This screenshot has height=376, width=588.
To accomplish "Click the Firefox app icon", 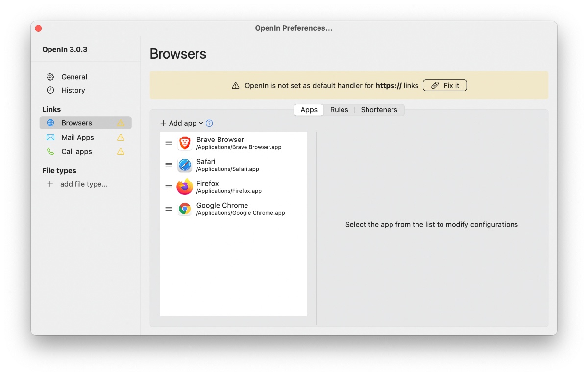I will (x=185, y=187).
